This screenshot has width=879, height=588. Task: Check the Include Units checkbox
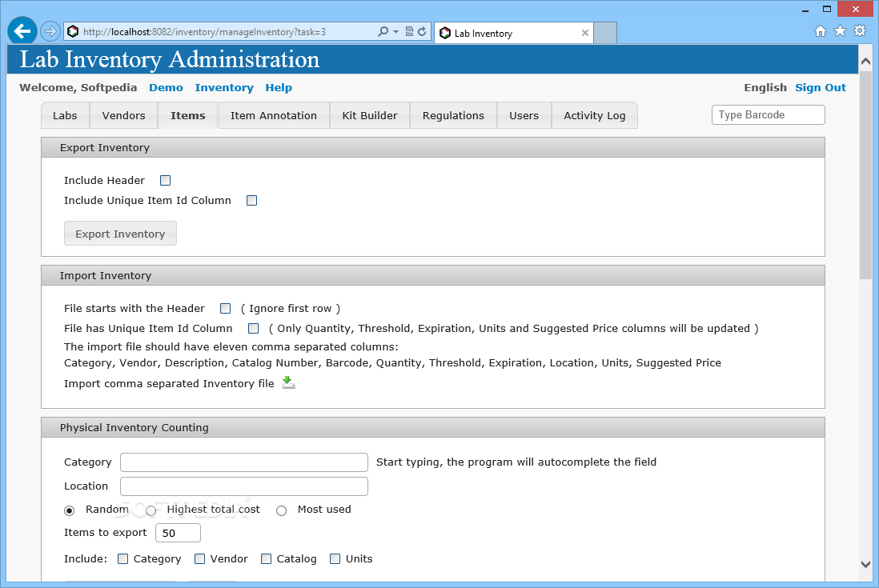click(x=335, y=559)
